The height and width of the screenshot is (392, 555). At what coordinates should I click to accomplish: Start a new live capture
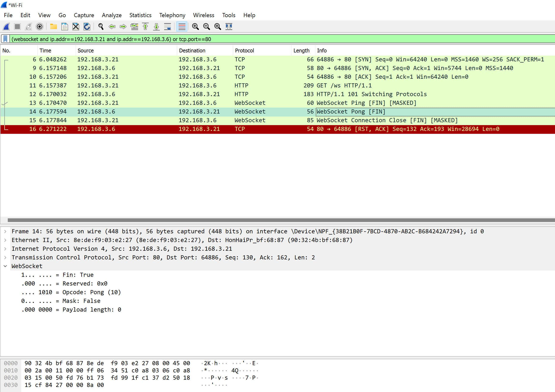(x=6, y=27)
